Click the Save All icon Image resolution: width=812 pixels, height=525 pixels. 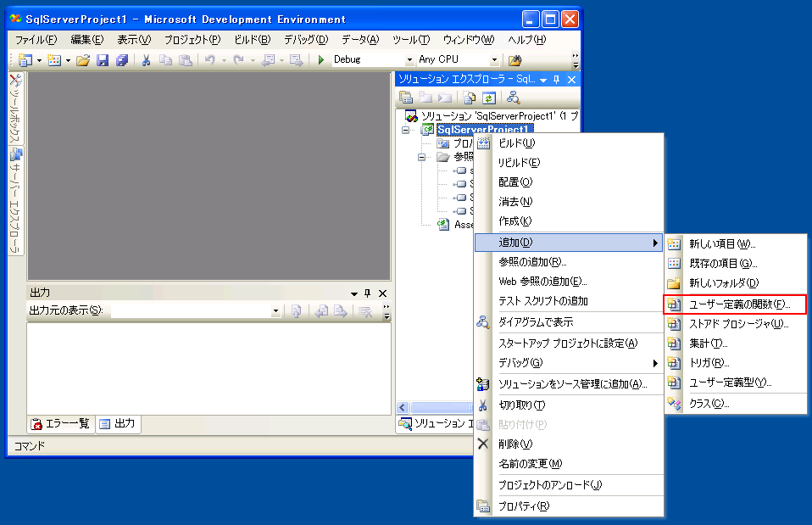tap(122, 60)
